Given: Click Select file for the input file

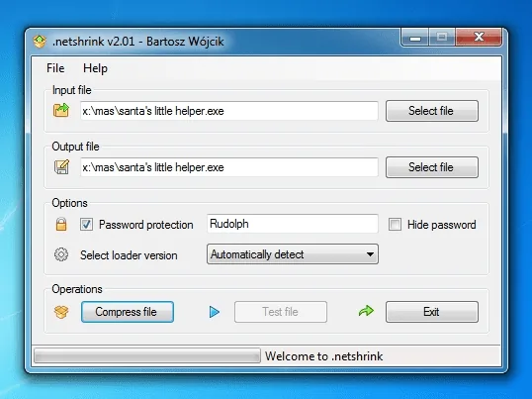Looking at the screenshot, I should point(432,111).
